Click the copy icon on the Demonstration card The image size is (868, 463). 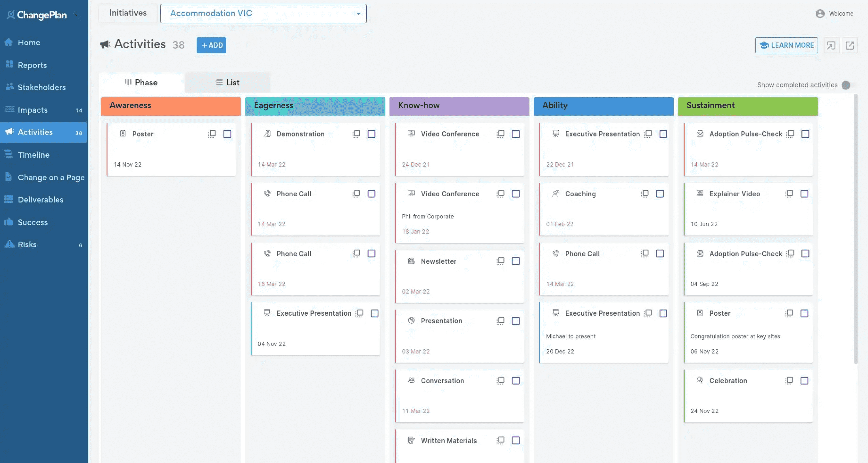356,134
